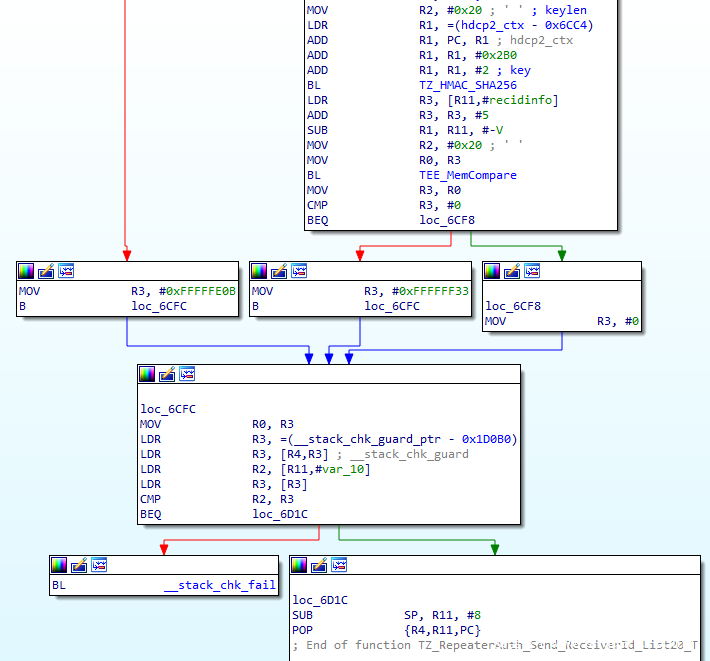Select the TEE_MemCompare call target
Viewport: 710px width, 661px height.
point(468,175)
